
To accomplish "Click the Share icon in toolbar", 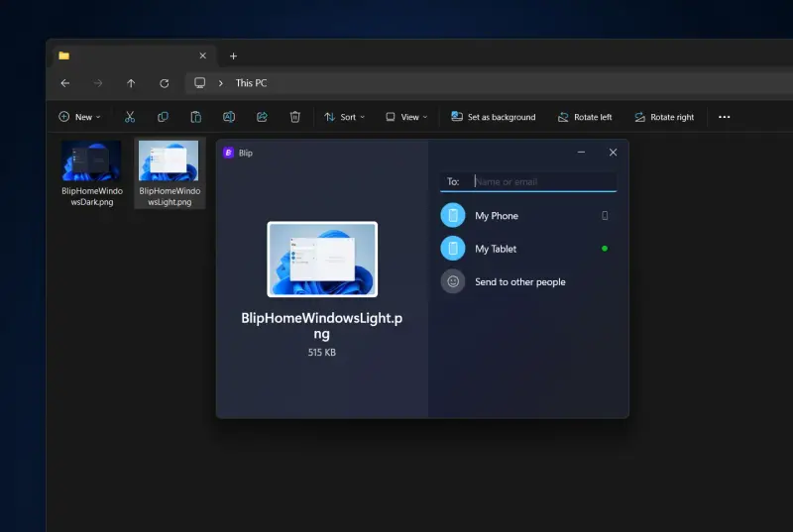I will pyautogui.click(x=262, y=117).
